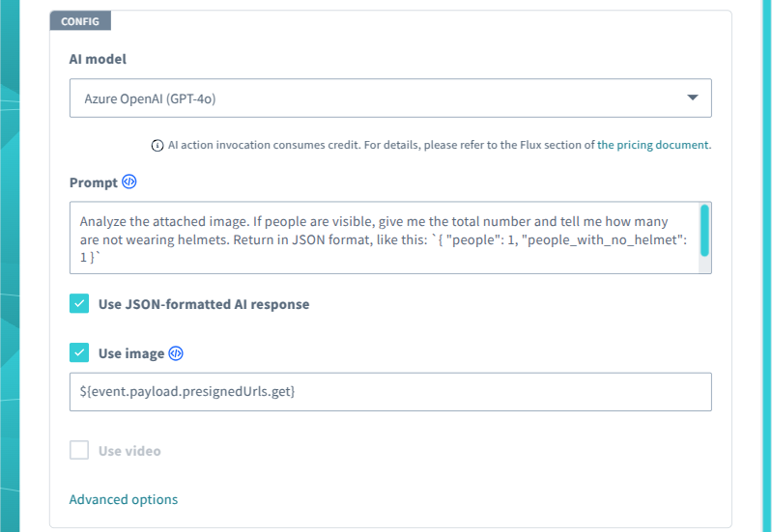This screenshot has width=772, height=532.
Task: Click the "Use JSON-formatted AI response" label text
Action: 204,304
